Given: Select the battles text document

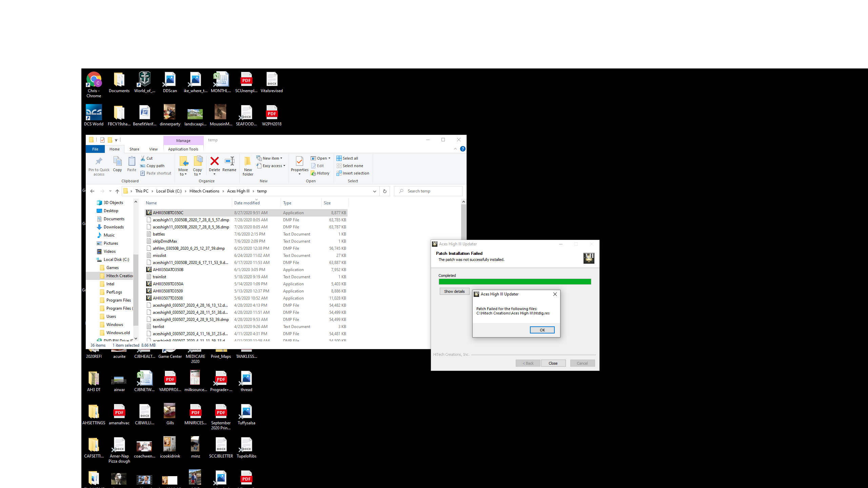Looking at the screenshot, I should click(x=246, y=234).
